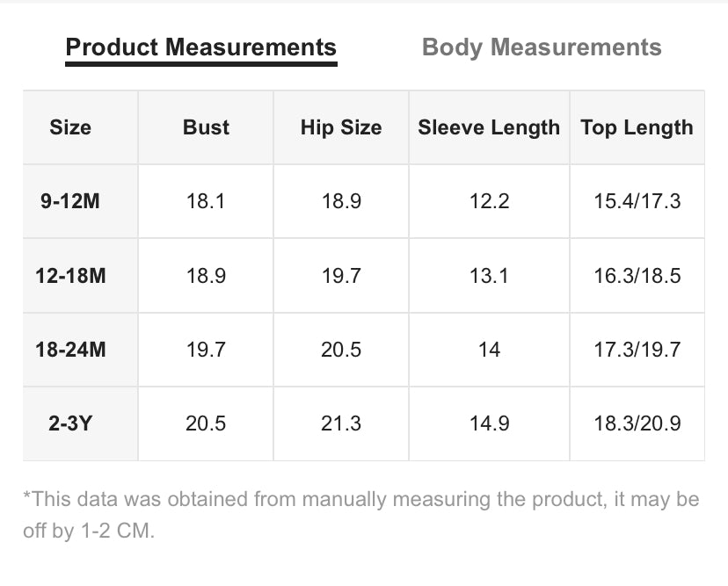This screenshot has width=728, height=586.
Task: Click the 15.4/17.3 top length cell
Action: click(637, 201)
